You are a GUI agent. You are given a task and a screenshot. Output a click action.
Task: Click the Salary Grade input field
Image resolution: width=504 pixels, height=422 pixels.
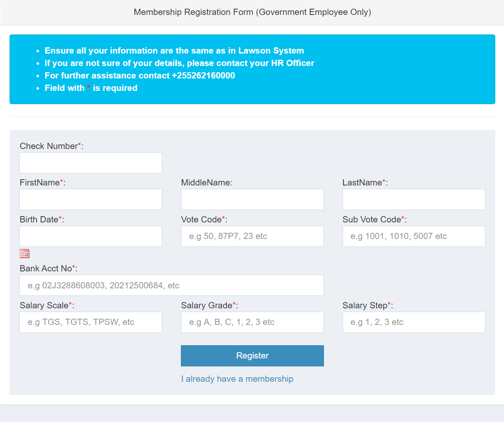(x=252, y=322)
